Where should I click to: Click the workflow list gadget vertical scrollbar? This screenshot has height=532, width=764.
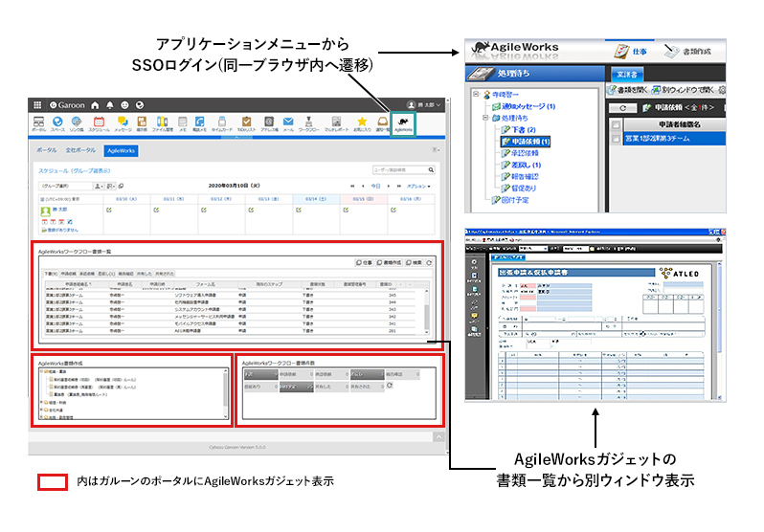coord(427,312)
